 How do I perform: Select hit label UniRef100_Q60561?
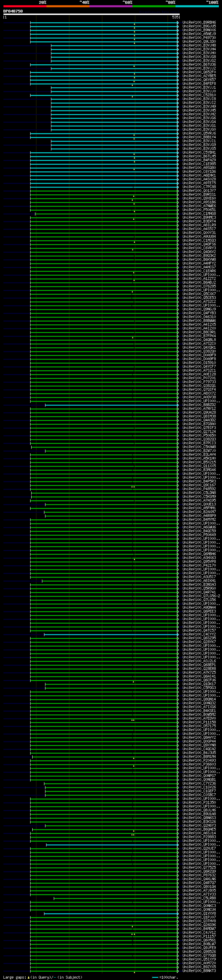coord(199,940)
